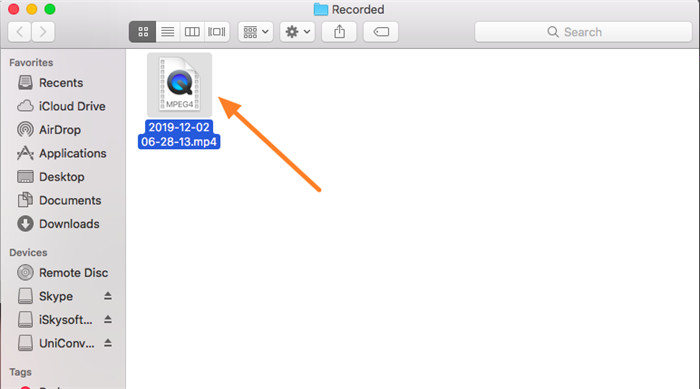Select the 2019-12-02 06-28-13.mp4 file thumbnail
700x389 pixels.
coord(179,85)
